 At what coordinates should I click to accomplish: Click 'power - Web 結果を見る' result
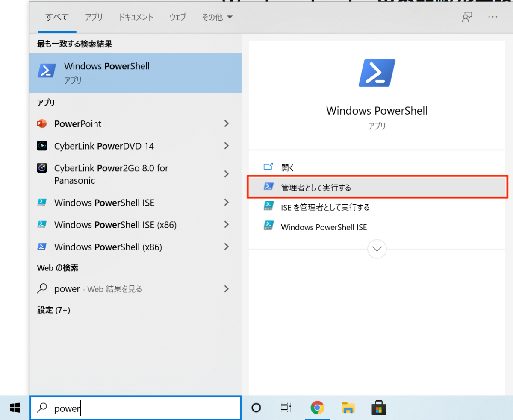coord(135,289)
